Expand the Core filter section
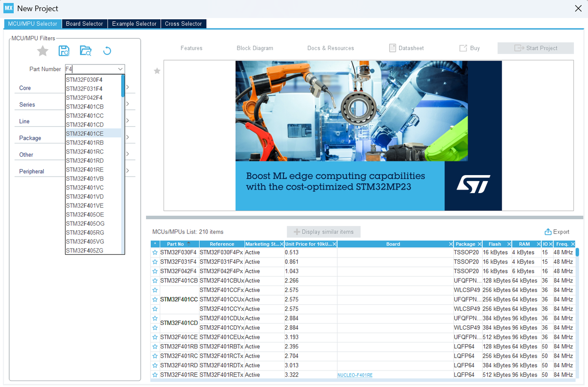Screen dimensions: 588x387 [x=127, y=87]
